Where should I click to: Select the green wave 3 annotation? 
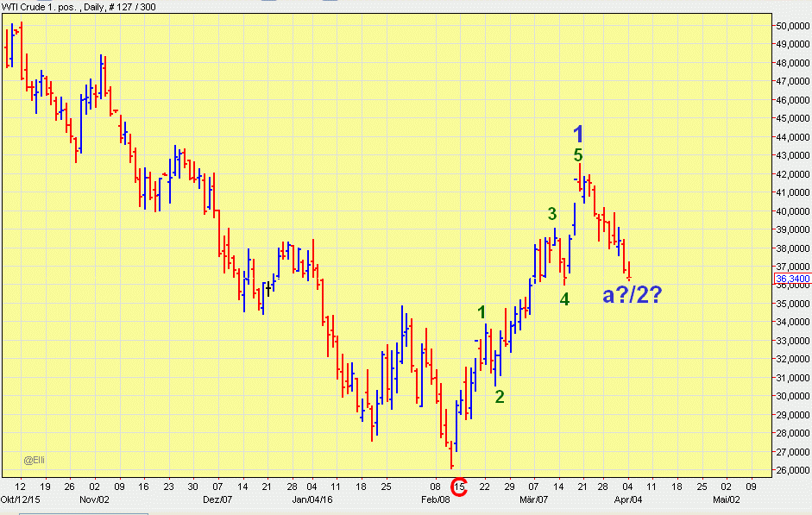[551, 214]
